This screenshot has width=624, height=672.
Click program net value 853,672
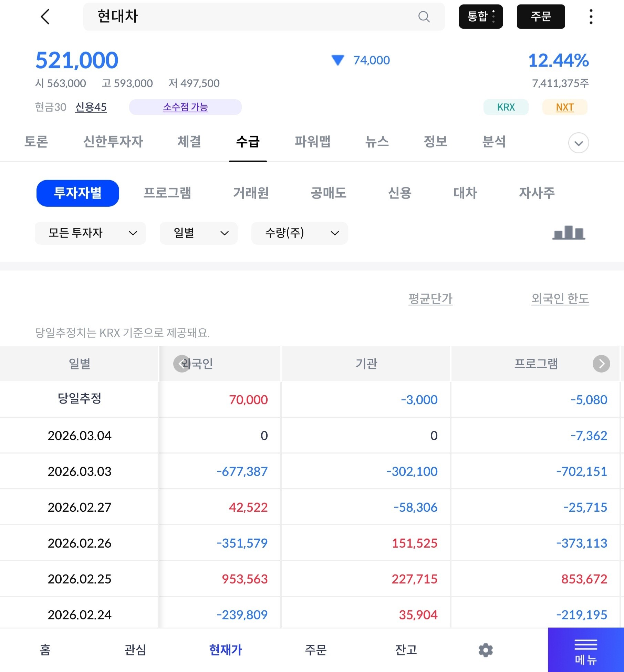click(584, 579)
